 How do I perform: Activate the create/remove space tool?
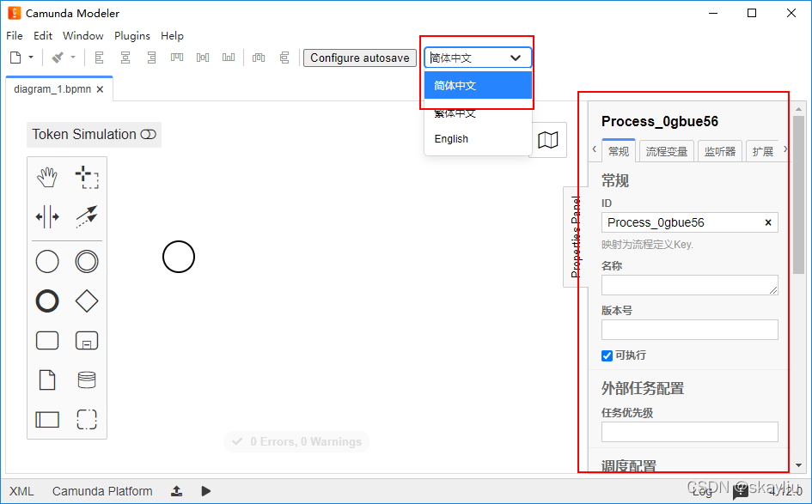click(47, 217)
